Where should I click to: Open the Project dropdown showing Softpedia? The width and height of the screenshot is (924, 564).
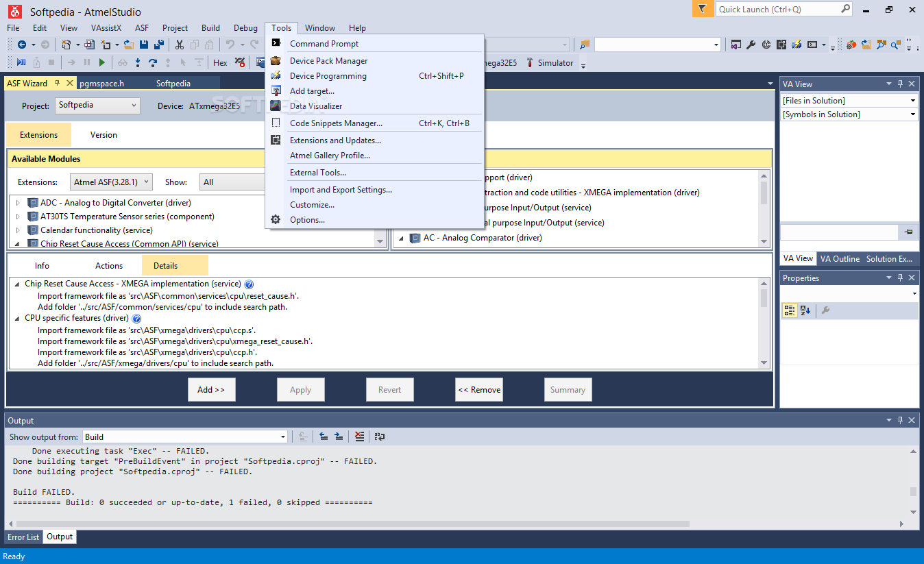(97, 106)
